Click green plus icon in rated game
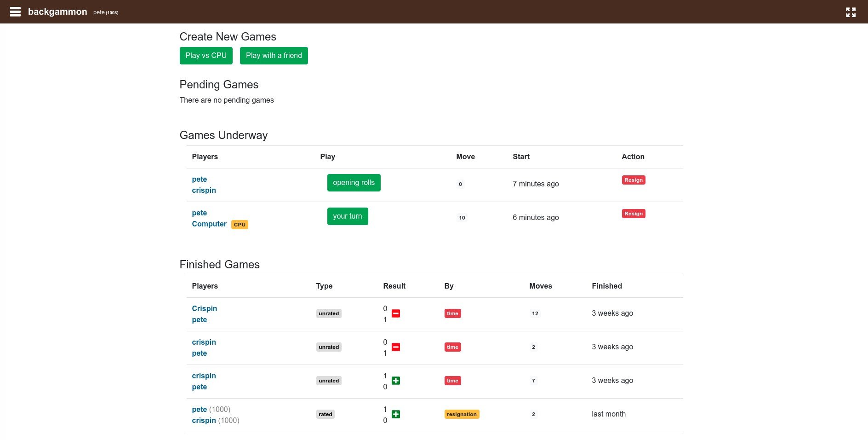 pyautogui.click(x=396, y=414)
